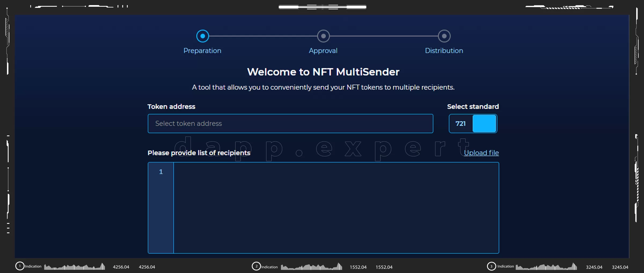Click the Distribution step circle indicator
The width and height of the screenshot is (644, 273).
tap(444, 36)
